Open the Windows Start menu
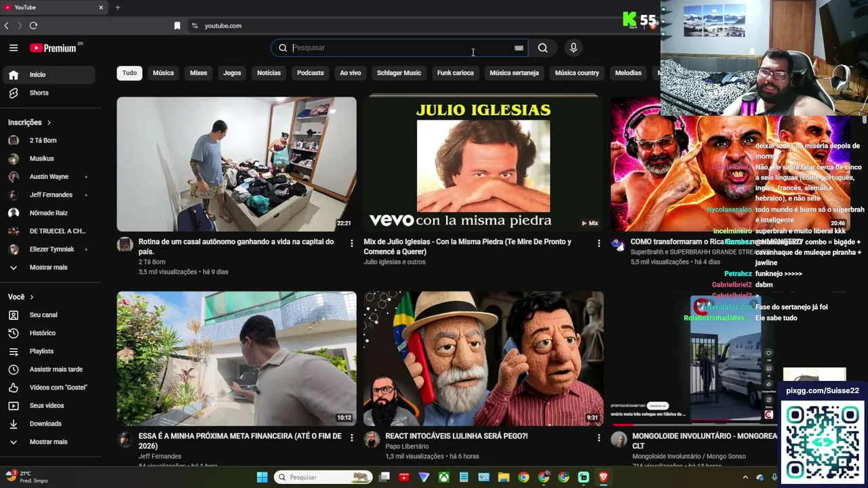This screenshot has height=488, width=868. point(262,477)
